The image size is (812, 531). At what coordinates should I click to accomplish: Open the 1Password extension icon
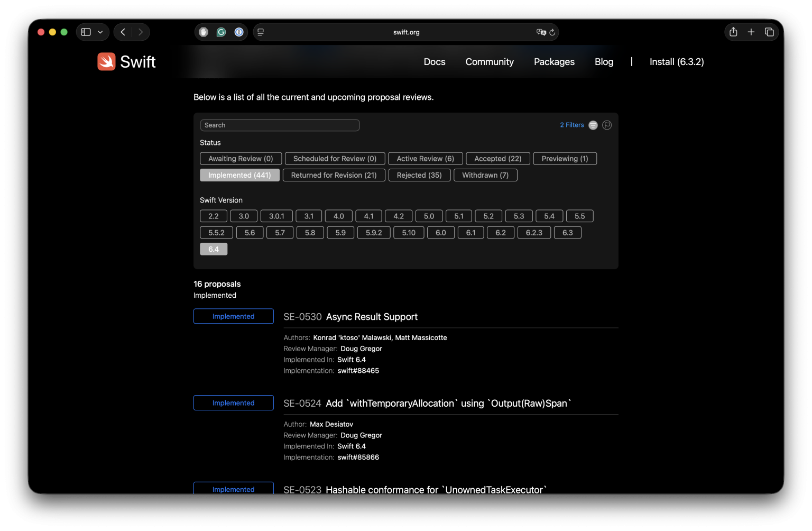click(239, 32)
